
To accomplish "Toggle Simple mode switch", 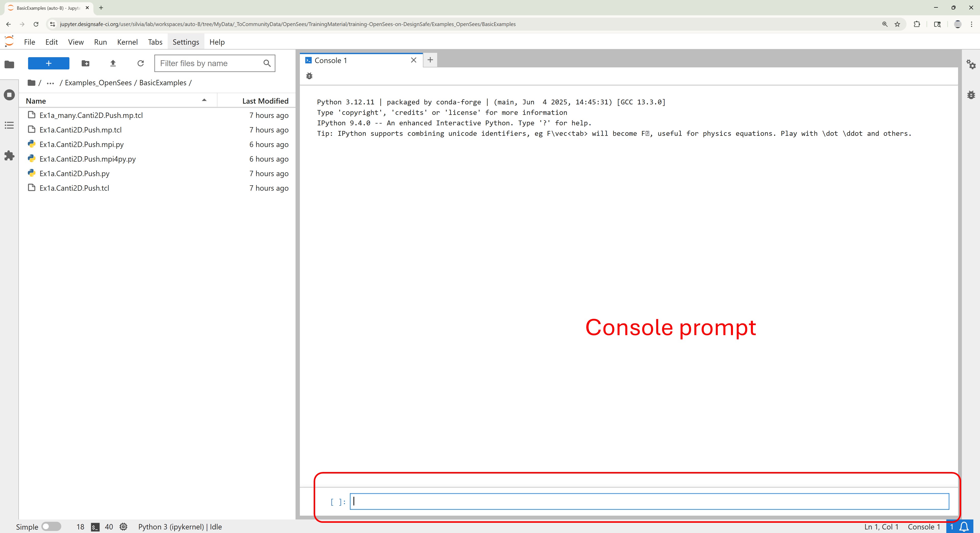I will 51,527.
